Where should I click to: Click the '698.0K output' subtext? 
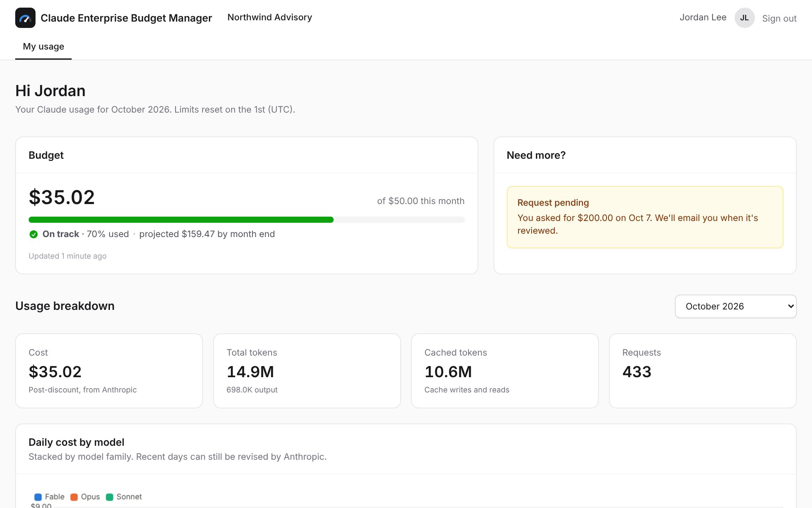coord(252,390)
